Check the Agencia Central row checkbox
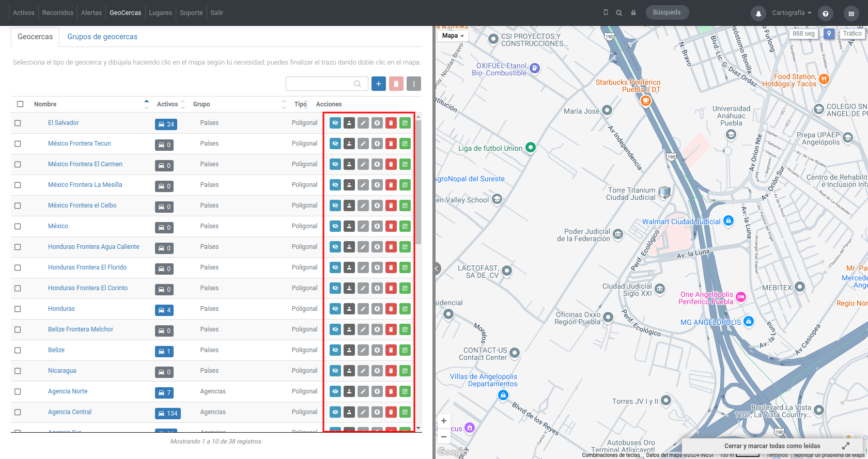Screen dimensions: 868x459 18,412
